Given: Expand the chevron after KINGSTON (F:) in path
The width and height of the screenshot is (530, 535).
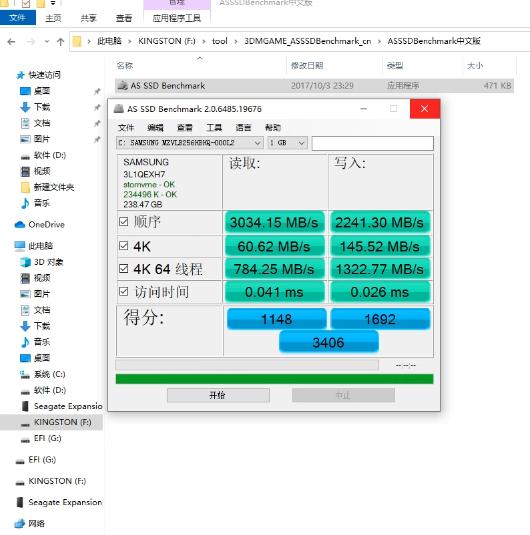Looking at the screenshot, I should click(204, 42).
